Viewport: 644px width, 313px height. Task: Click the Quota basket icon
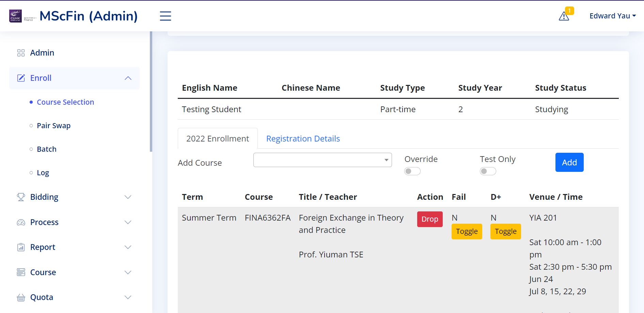point(21,297)
